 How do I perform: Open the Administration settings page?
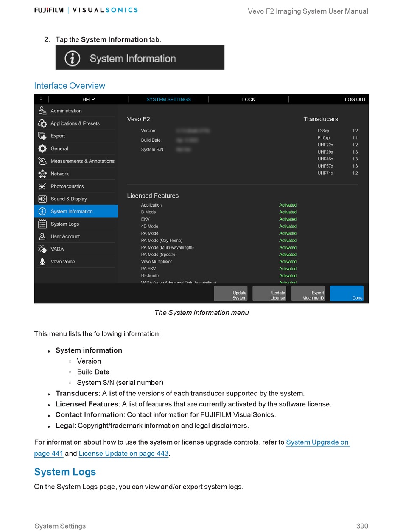(76, 111)
